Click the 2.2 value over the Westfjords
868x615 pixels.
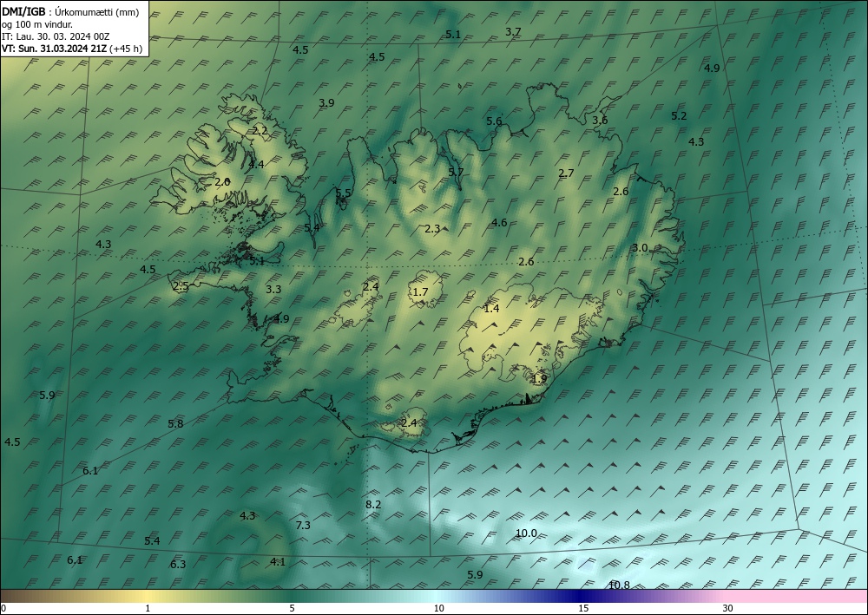point(260,130)
